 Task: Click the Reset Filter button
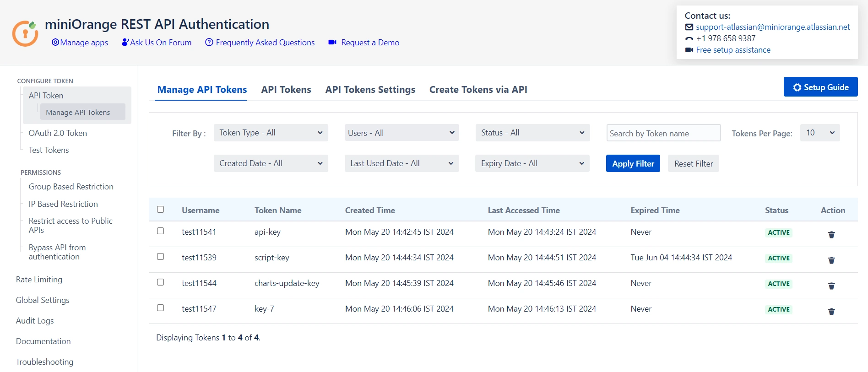694,163
